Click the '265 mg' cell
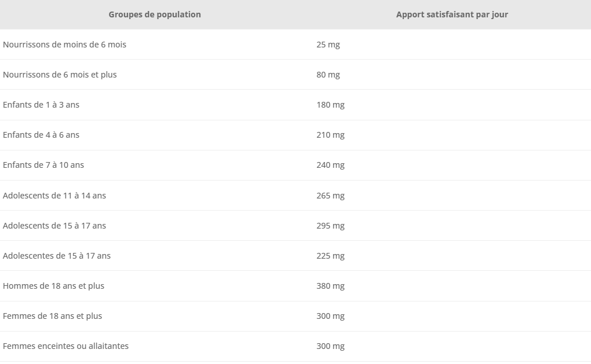This screenshot has width=591, height=364. click(330, 196)
